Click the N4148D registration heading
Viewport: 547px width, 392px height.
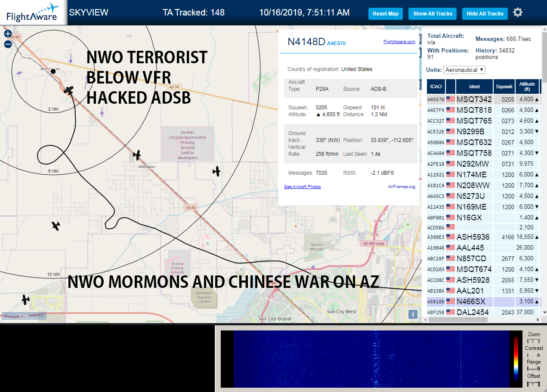[306, 42]
